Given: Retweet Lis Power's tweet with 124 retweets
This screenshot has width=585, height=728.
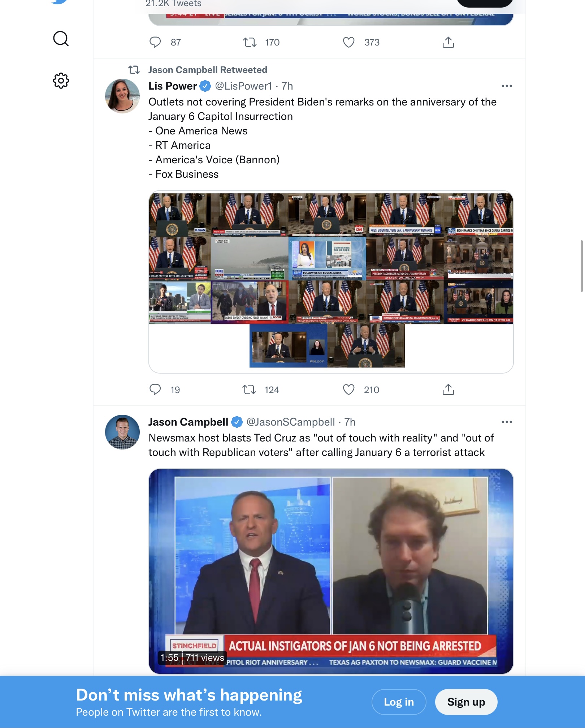Looking at the screenshot, I should point(249,389).
